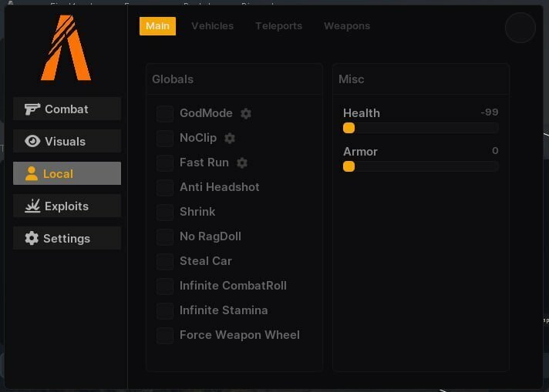Enable the Steal Car checkbox
This screenshot has height=392, width=549.
tap(164, 261)
